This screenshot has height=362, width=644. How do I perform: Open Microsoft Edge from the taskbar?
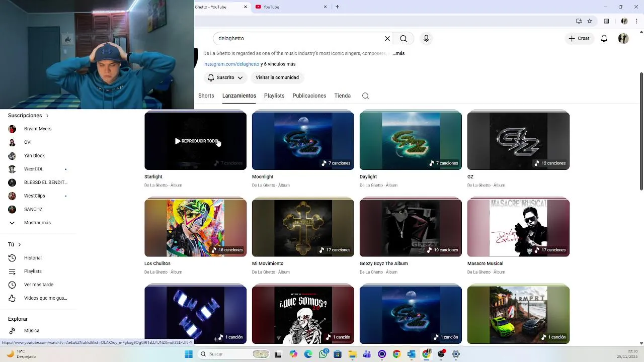(x=308, y=354)
